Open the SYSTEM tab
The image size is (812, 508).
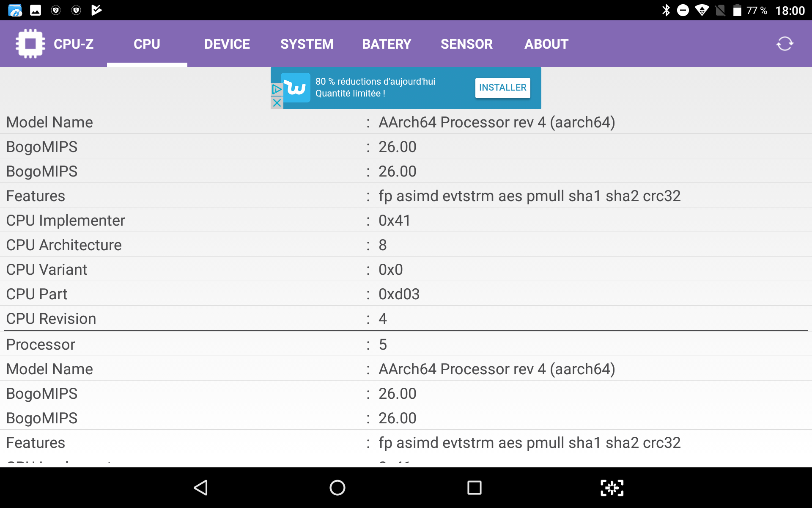(307, 44)
